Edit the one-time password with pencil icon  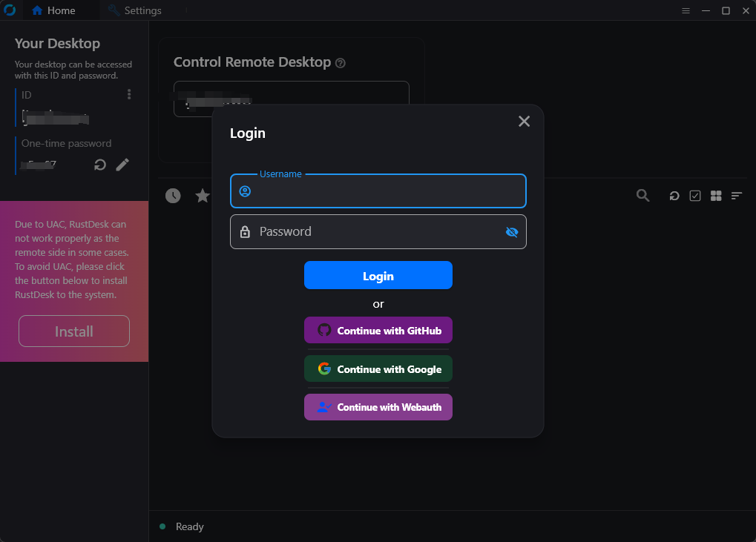[122, 165]
